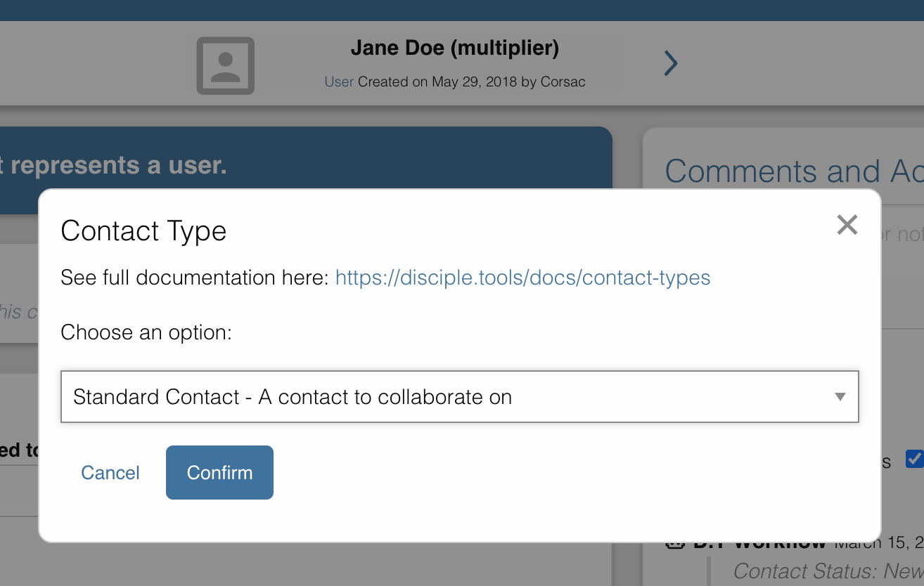Close the Contact Type dialog with X
The image size is (924, 586).
point(847,225)
